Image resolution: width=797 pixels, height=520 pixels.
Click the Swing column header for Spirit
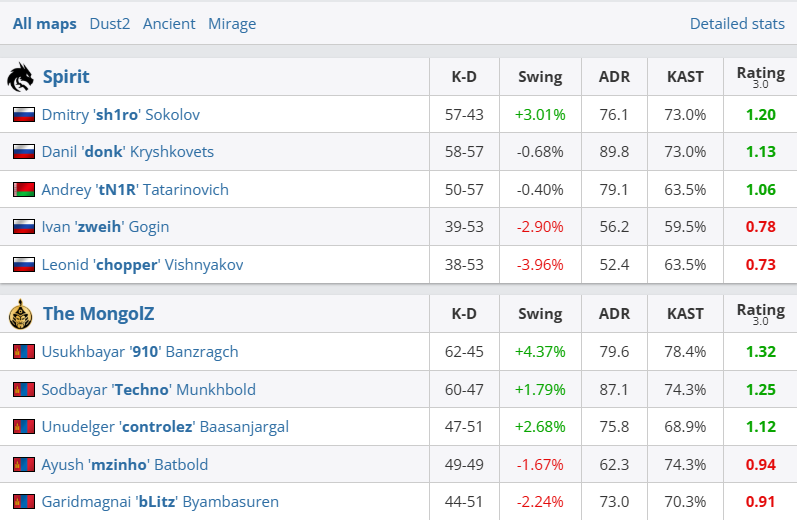pos(540,77)
